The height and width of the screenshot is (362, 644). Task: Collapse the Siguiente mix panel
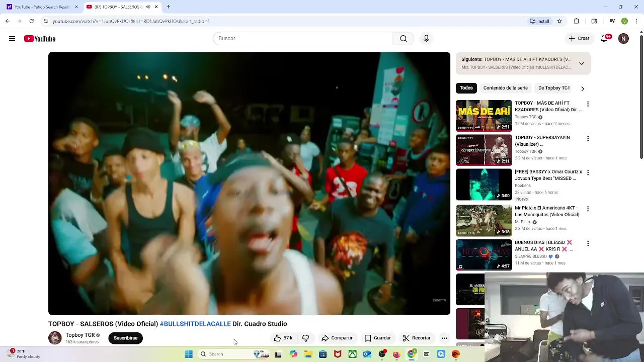[581, 63]
